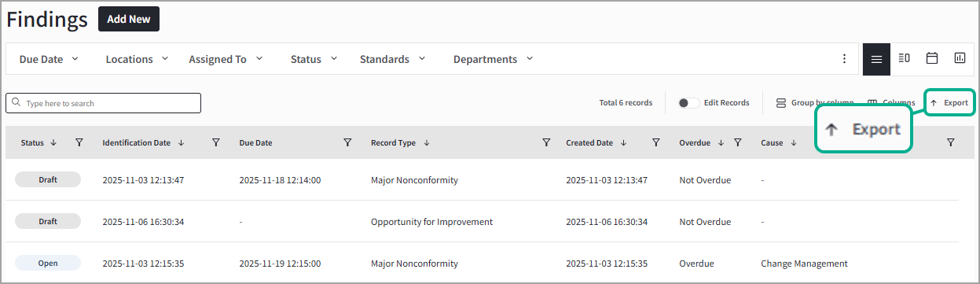Switch to the list view icon

click(x=876, y=59)
